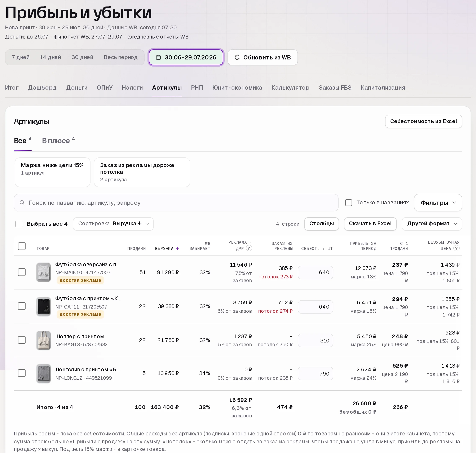
Task: Edit себестоимость field 310 for Шоппер
Action: pos(315,341)
